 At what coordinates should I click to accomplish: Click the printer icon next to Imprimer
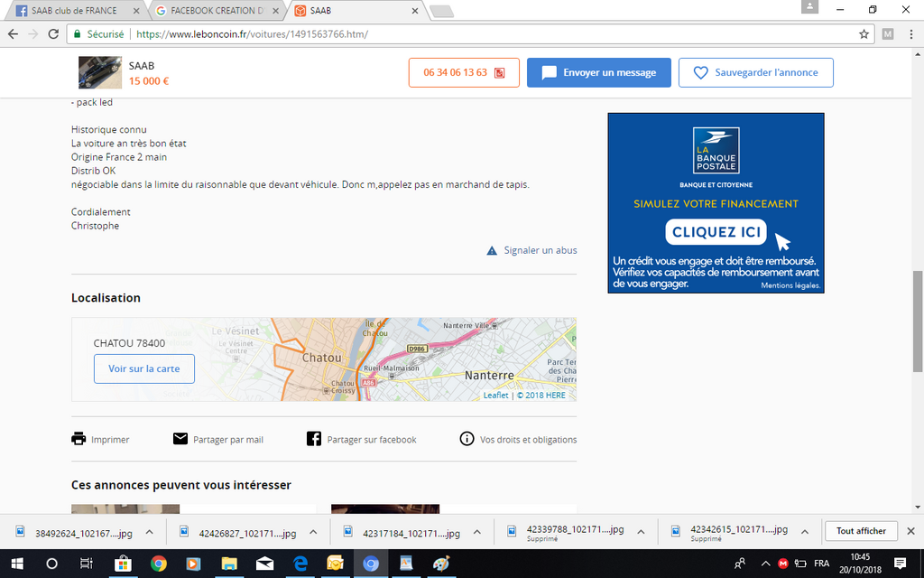coord(79,439)
